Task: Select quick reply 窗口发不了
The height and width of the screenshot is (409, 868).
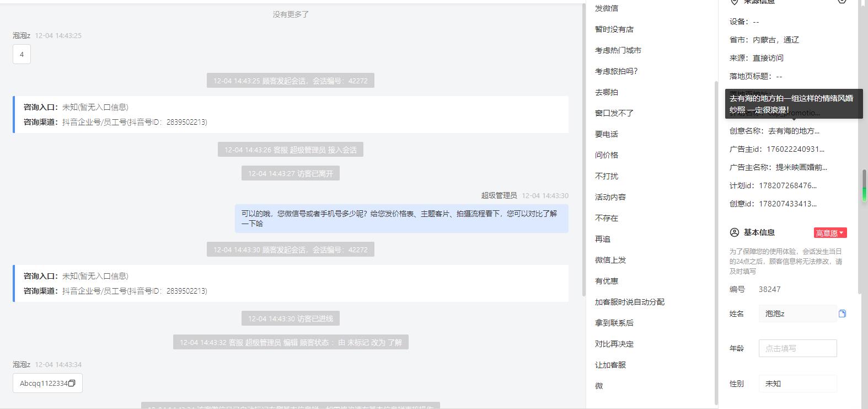Action: click(614, 113)
